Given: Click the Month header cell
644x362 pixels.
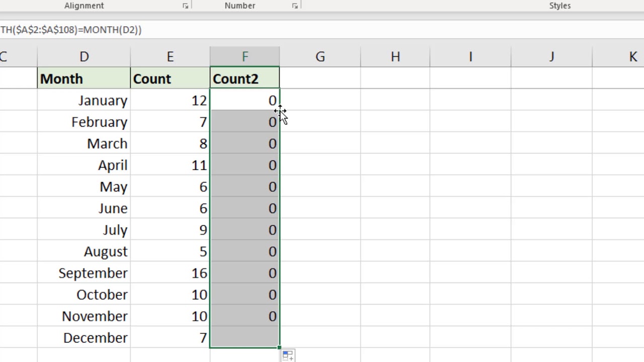Looking at the screenshot, I should click(x=84, y=79).
